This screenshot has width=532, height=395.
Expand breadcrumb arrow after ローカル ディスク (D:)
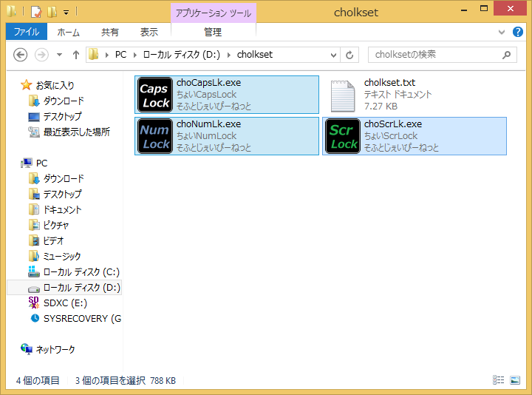229,55
